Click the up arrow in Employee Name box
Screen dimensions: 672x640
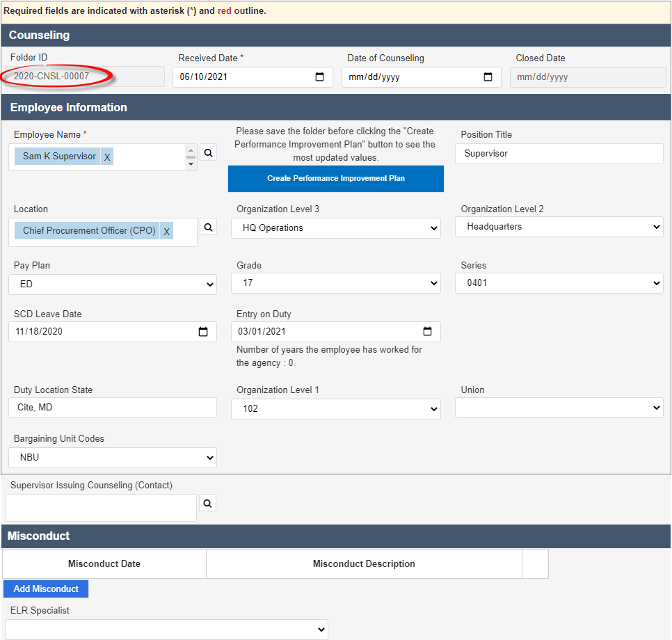pyautogui.click(x=191, y=150)
